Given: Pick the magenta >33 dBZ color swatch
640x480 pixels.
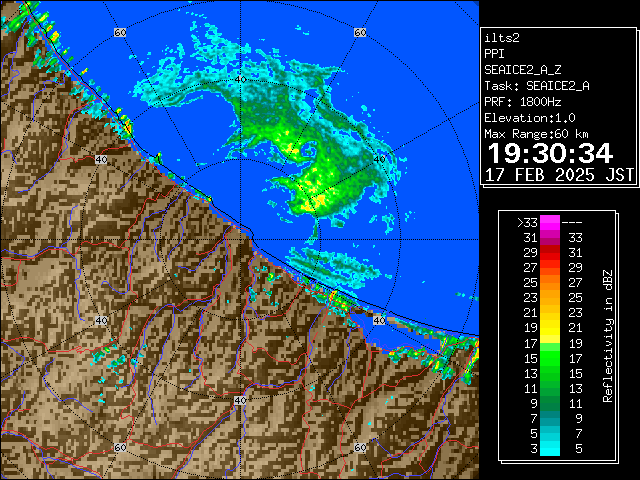Looking at the screenshot, I should tap(550, 222).
